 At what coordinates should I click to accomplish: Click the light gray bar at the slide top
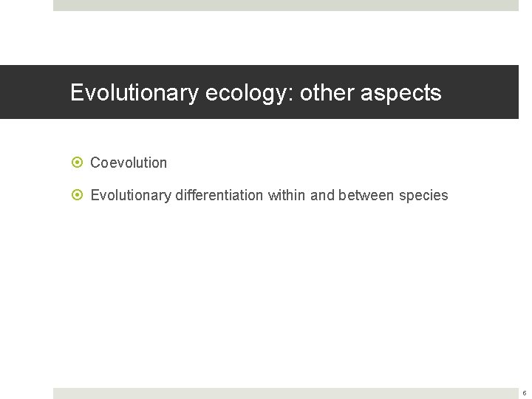(285, 5)
